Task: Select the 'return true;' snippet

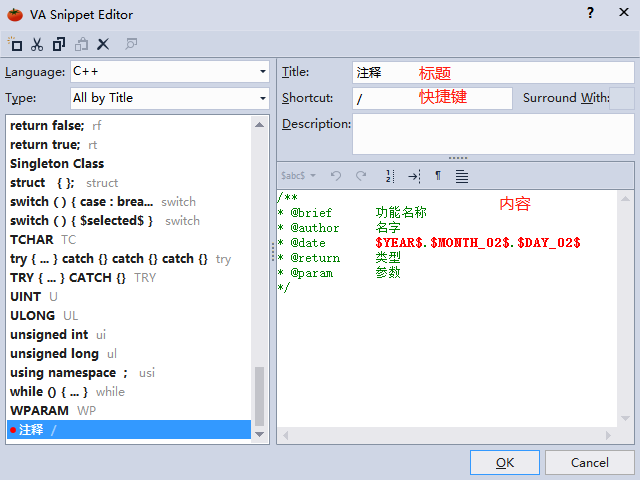Action: [x=129, y=144]
